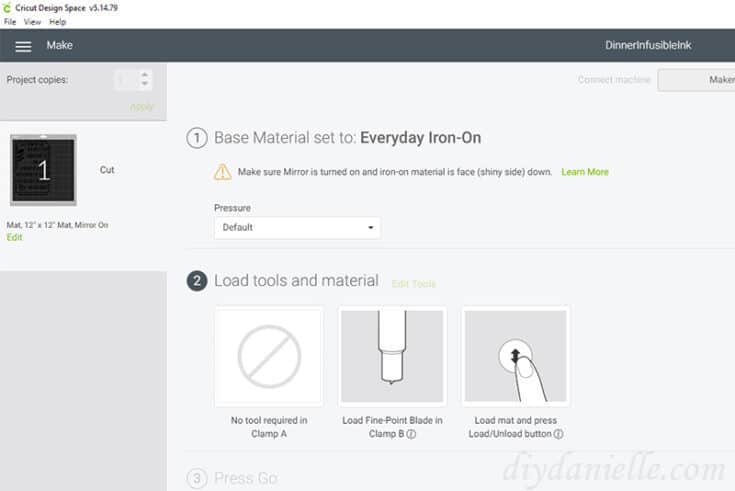Open the hamburger menu icon

click(x=23, y=46)
